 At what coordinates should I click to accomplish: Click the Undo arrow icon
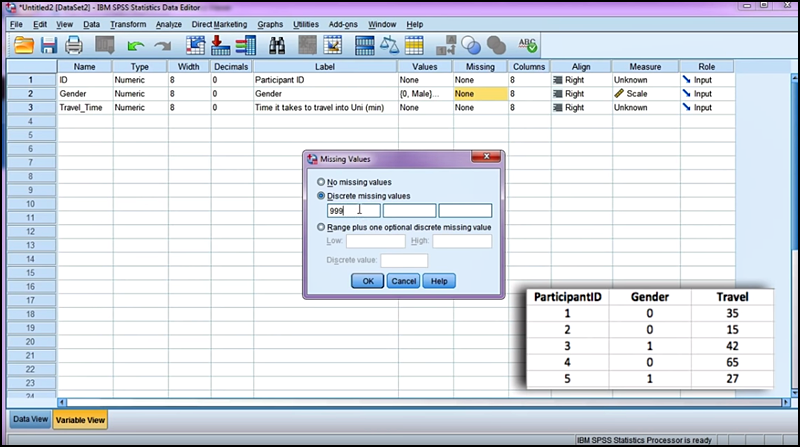[135, 46]
